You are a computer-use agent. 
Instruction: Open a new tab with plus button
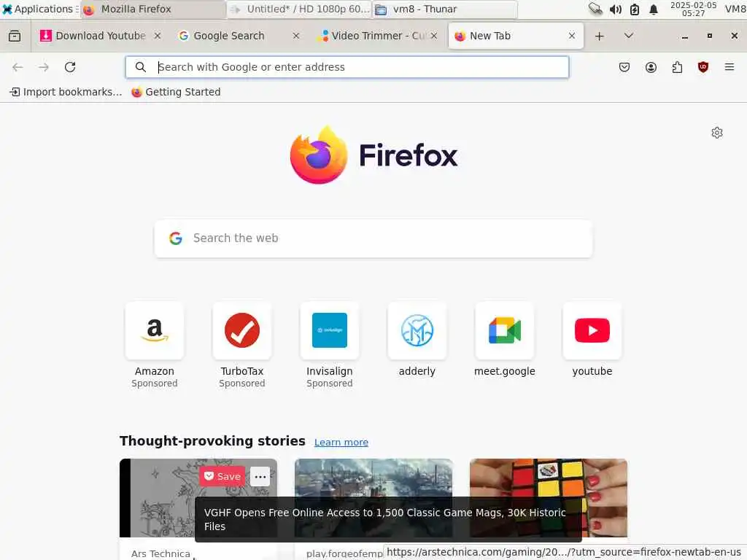tap(600, 36)
